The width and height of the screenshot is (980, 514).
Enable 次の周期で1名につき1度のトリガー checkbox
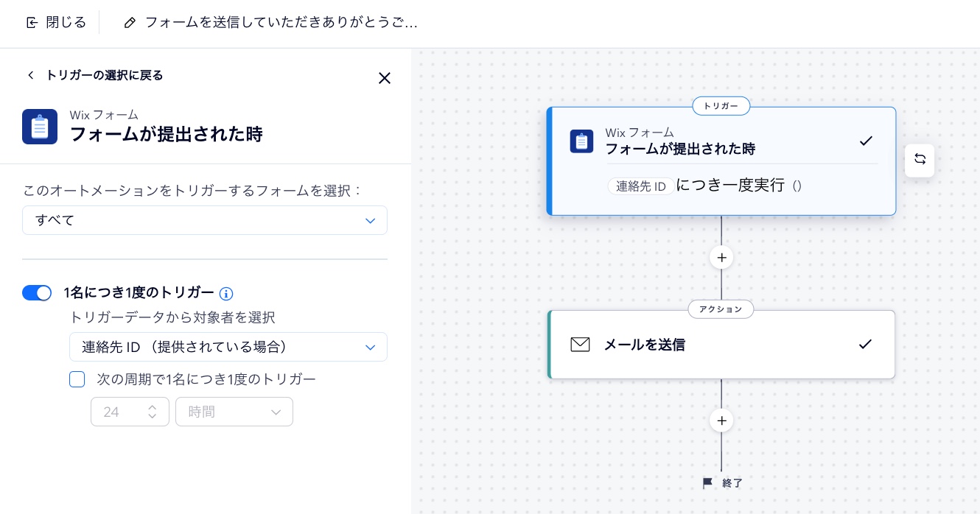tap(77, 379)
